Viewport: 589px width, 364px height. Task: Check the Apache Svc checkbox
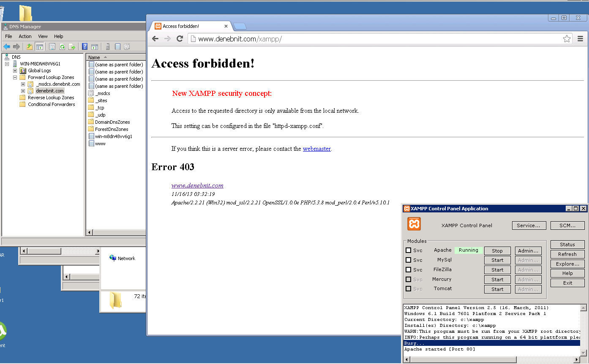[x=408, y=250]
